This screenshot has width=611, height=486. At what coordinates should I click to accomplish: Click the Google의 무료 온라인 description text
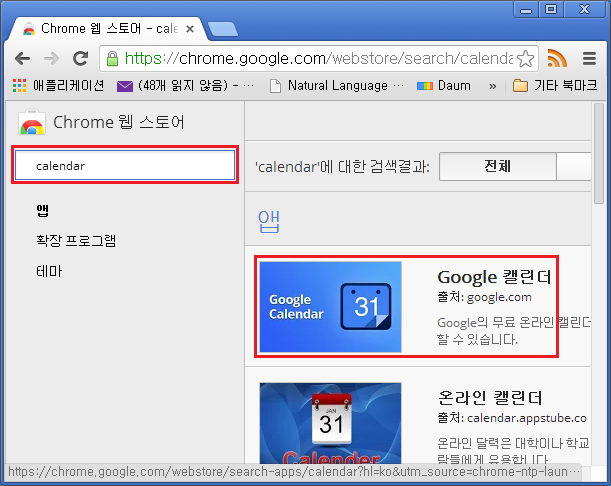[x=514, y=331]
